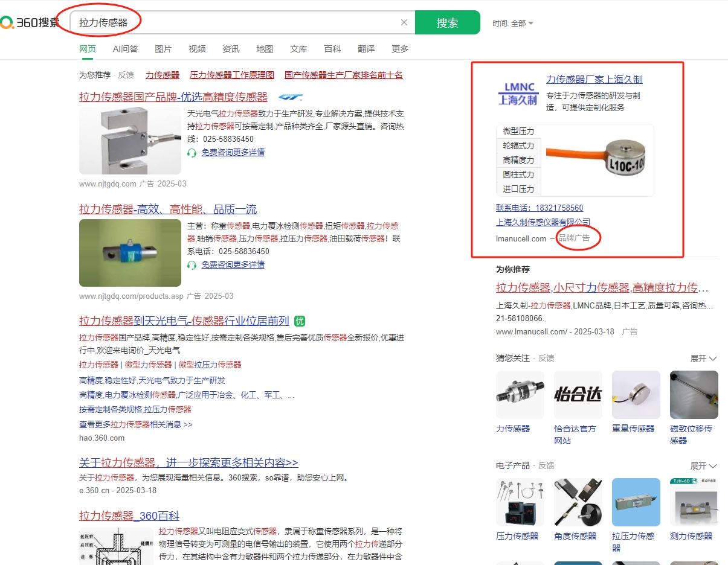This screenshot has width=728, height=565.
Task: Click 反馈 next to 为您推荐
Action: click(126, 75)
